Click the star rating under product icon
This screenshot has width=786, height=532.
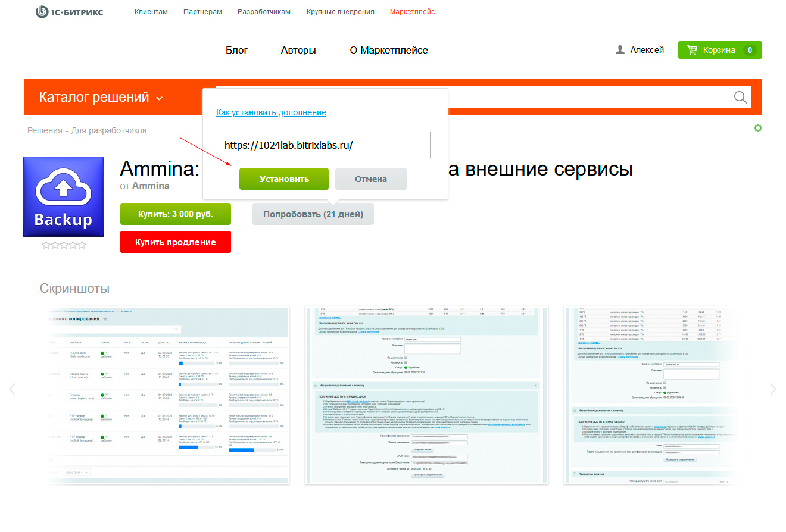[x=64, y=245]
